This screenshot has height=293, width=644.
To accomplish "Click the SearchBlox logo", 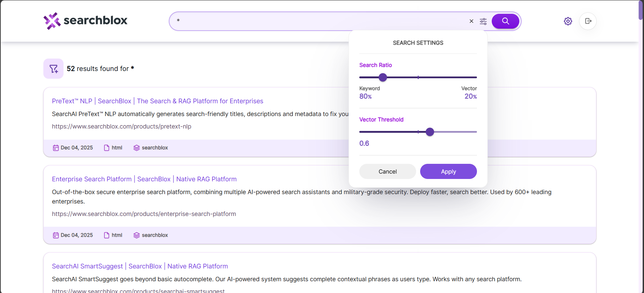I will [x=85, y=21].
